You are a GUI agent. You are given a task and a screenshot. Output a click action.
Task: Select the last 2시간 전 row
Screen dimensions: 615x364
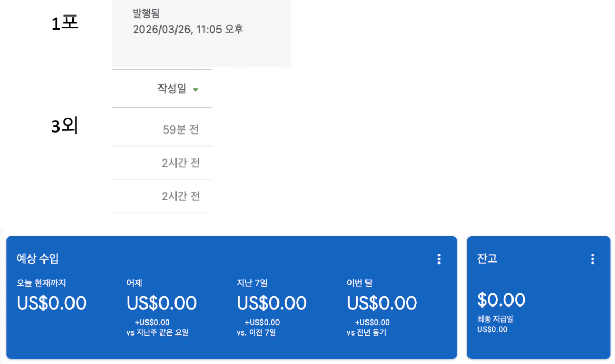(x=181, y=196)
